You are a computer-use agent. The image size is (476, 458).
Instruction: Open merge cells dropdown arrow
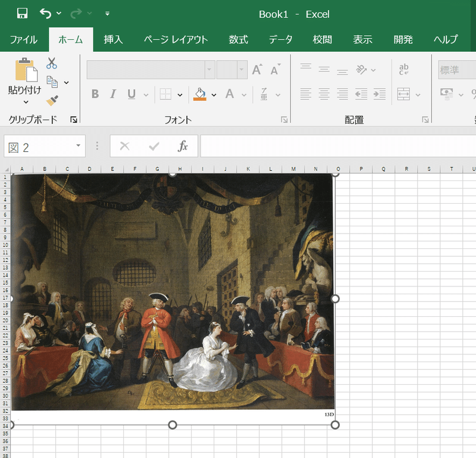point(418,95)
